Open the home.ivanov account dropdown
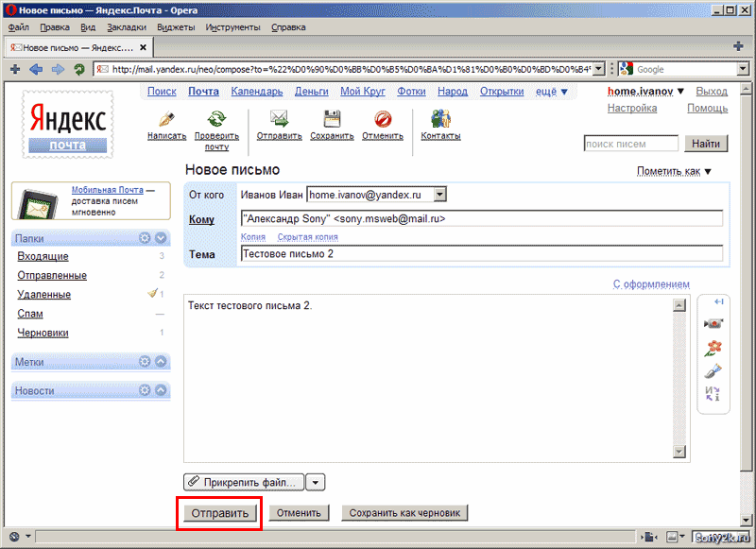 click(x=645, y=91)
